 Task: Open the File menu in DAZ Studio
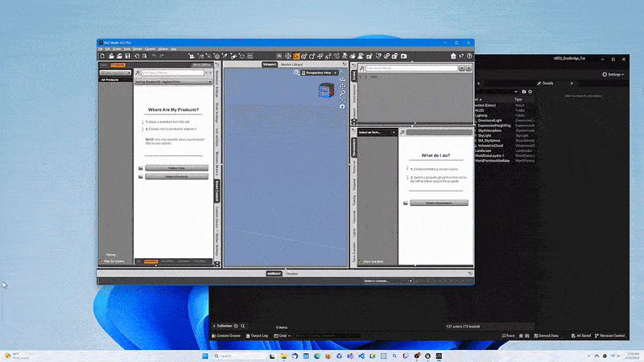pos(101,49)
